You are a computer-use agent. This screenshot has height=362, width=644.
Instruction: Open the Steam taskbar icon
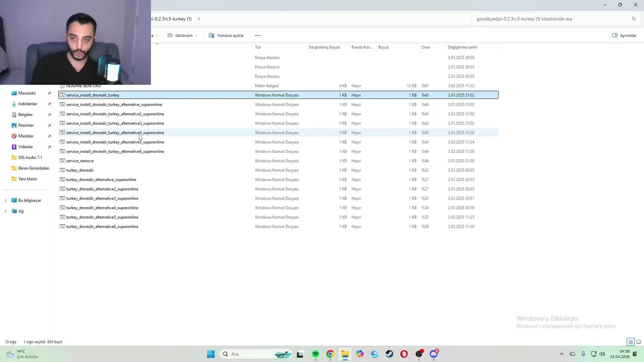click(x=389, y=354)
